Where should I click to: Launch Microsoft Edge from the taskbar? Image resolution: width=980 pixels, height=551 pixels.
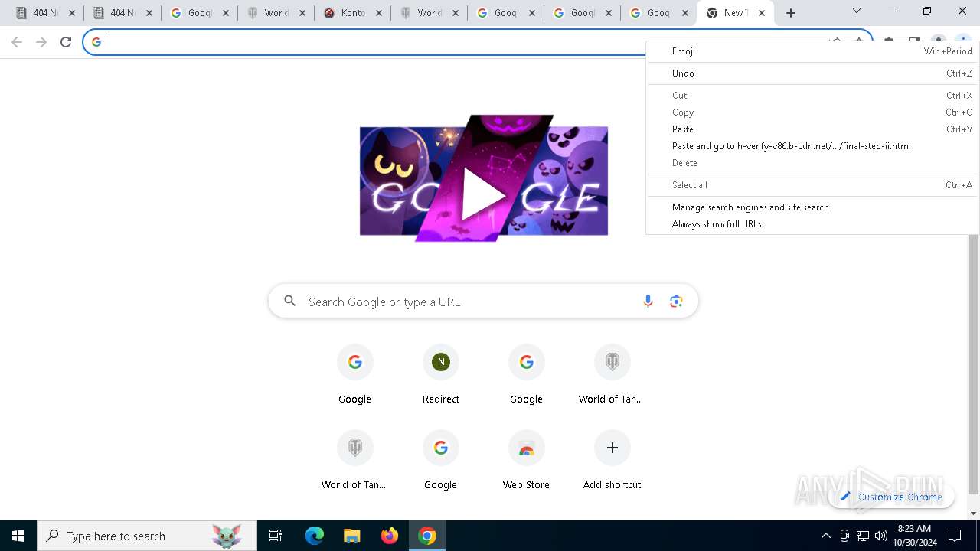coord(315,536)
